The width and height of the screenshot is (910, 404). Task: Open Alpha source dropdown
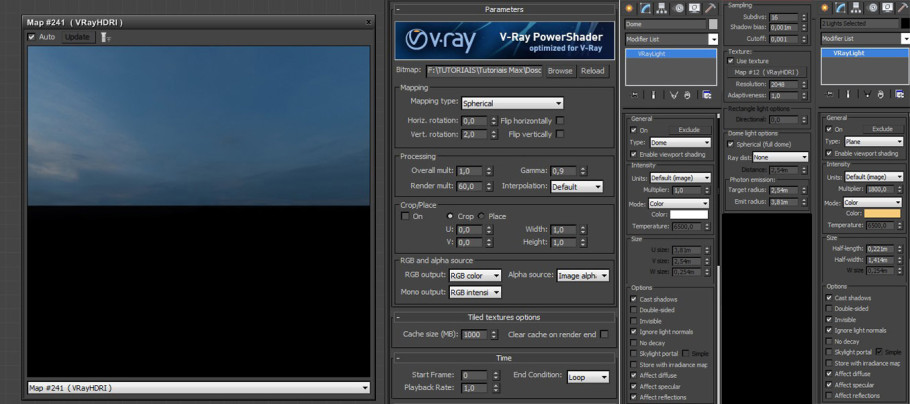tap(583, 276)
